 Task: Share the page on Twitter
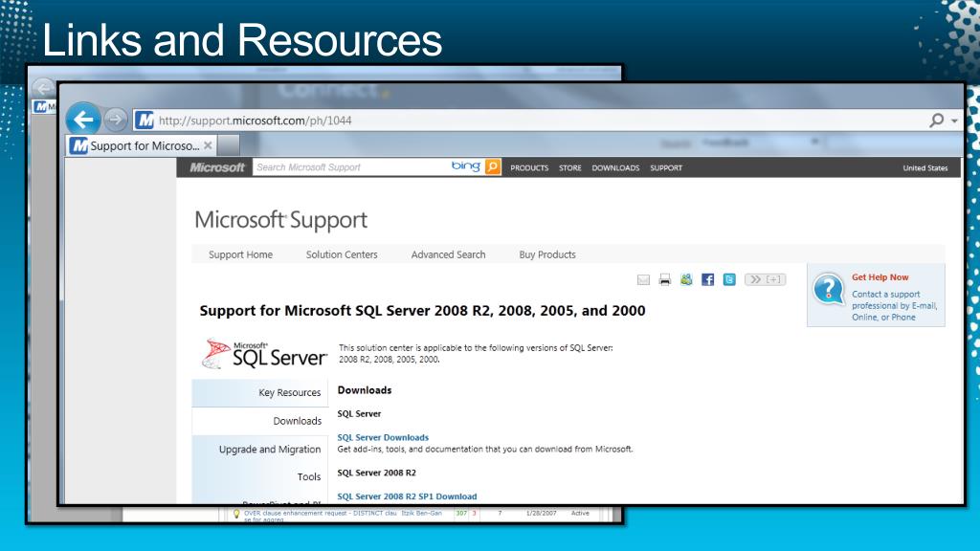pos(729,279)
